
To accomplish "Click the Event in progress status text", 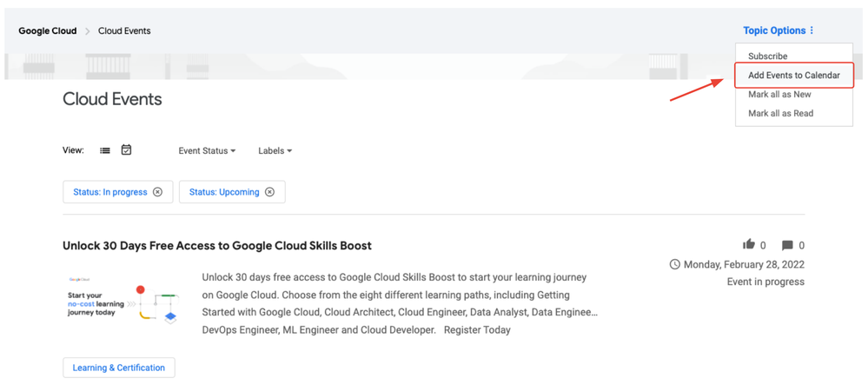I will click(x=765, y=282).
